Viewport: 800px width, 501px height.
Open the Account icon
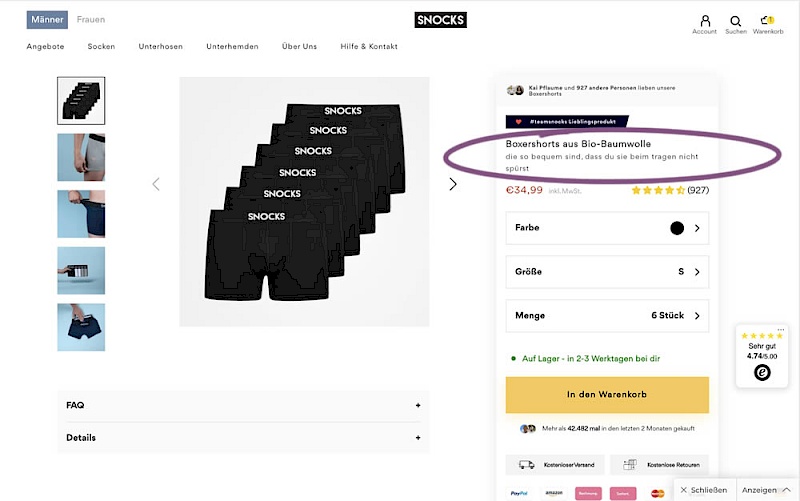tap(705, 22)
